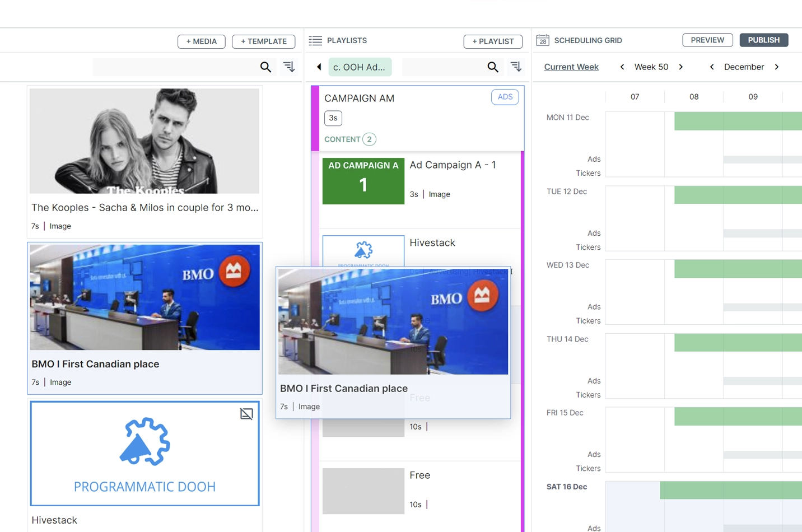The image size is (802, 532).
Task: Click the TUE 12 Dec Ads grey bar
Action: (763, 234)
